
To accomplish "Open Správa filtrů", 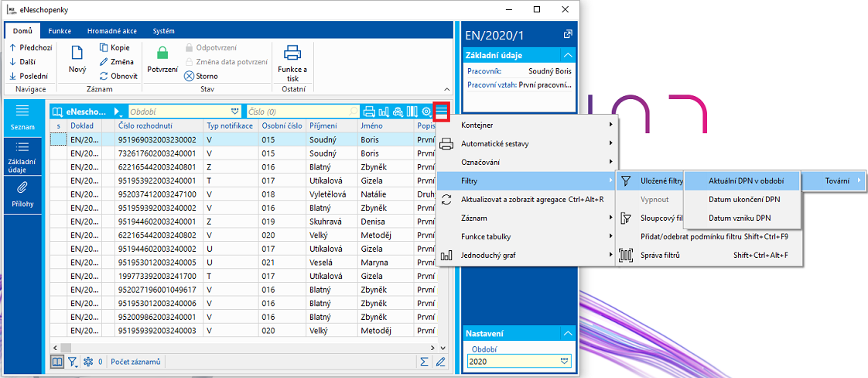I will pyautogui.click(x=709, y=255).
